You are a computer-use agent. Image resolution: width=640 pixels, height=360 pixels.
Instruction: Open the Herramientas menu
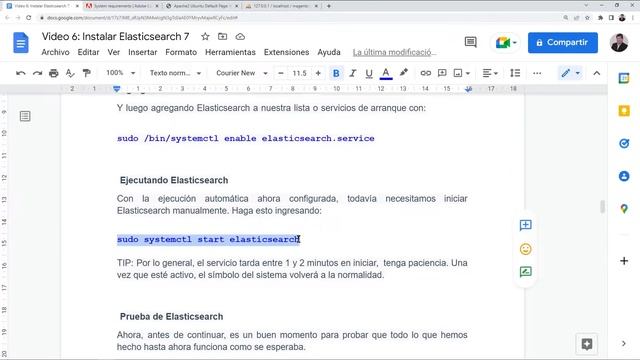(x=230, y=52)
